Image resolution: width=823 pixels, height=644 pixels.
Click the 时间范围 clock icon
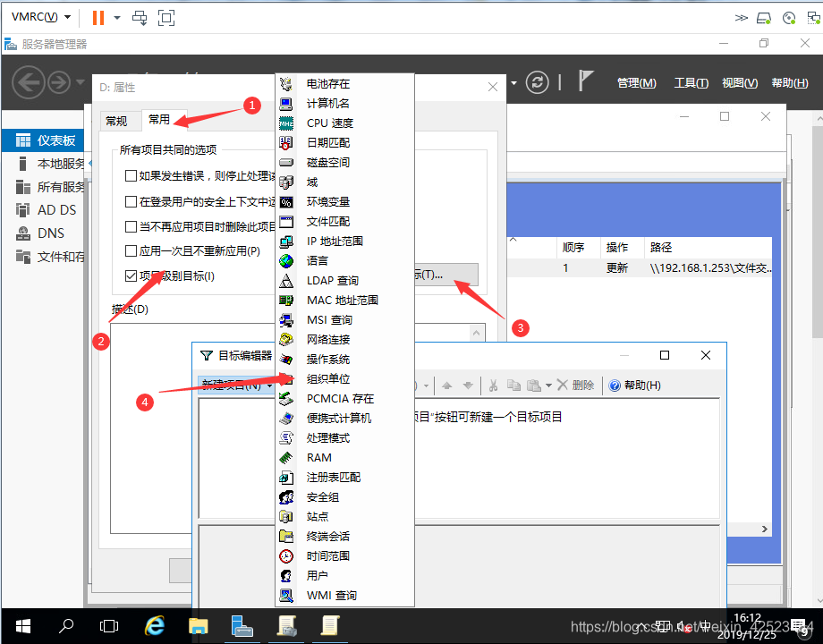coord(286,556)
